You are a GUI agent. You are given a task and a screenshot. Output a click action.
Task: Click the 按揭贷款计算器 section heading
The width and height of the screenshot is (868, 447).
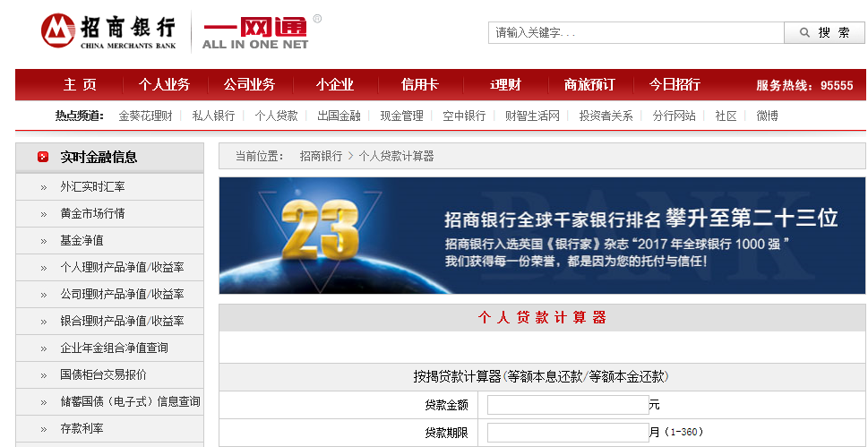tap(541, 377)
